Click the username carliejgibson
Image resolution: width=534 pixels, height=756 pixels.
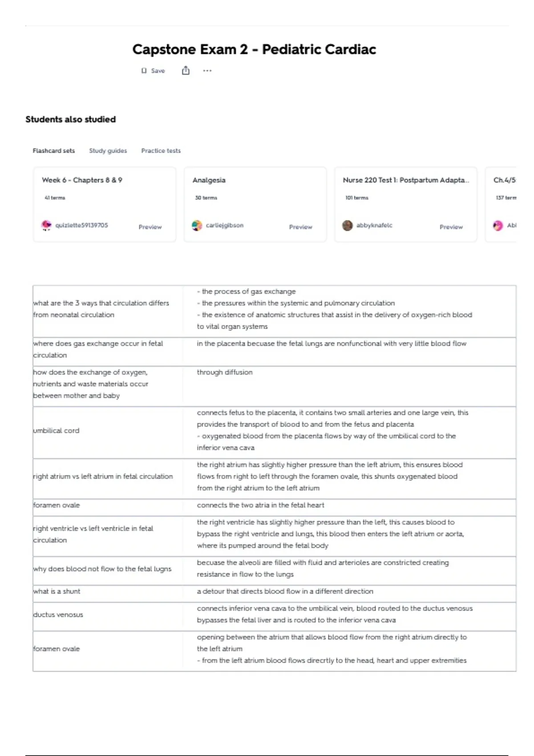click(225, 225)
